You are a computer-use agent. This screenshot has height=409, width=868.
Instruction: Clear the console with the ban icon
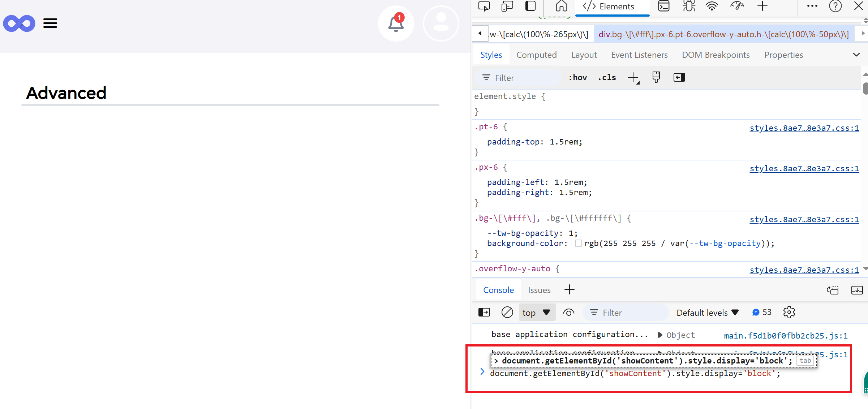[507, 312]
